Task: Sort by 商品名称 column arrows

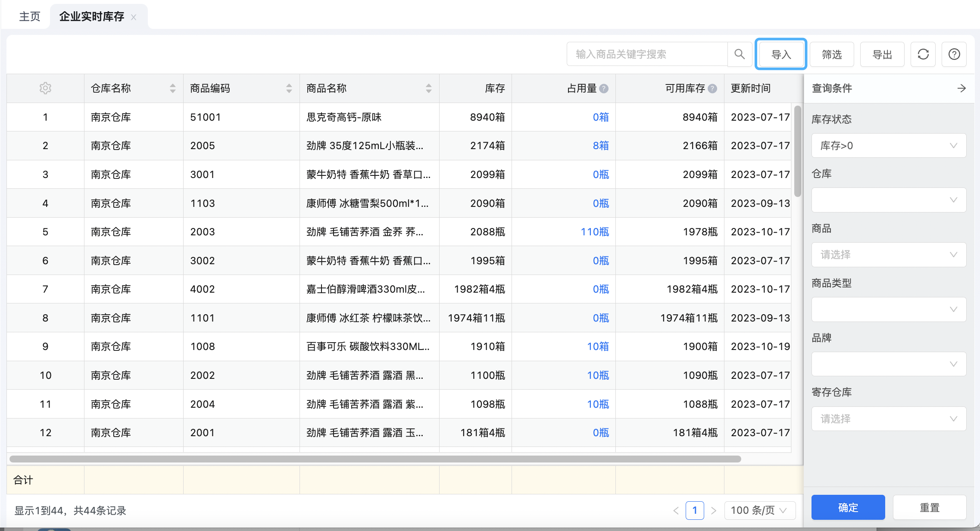Action: [428, 88]
